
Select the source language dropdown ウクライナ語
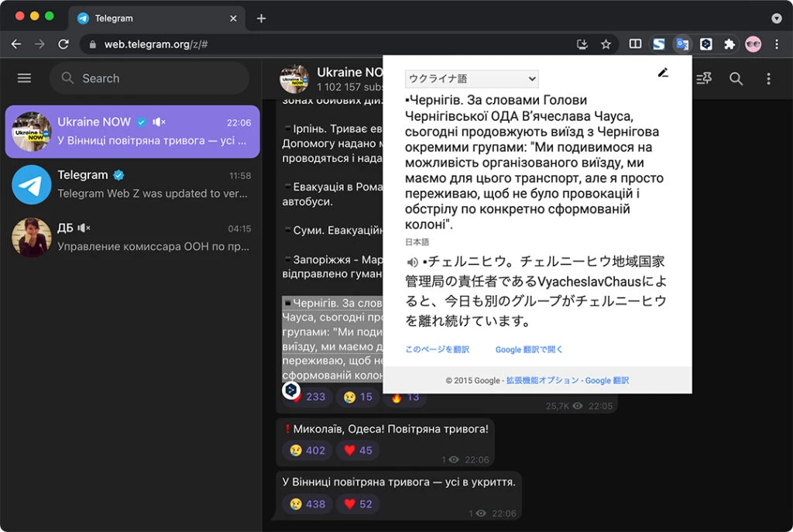pos(472,79)
